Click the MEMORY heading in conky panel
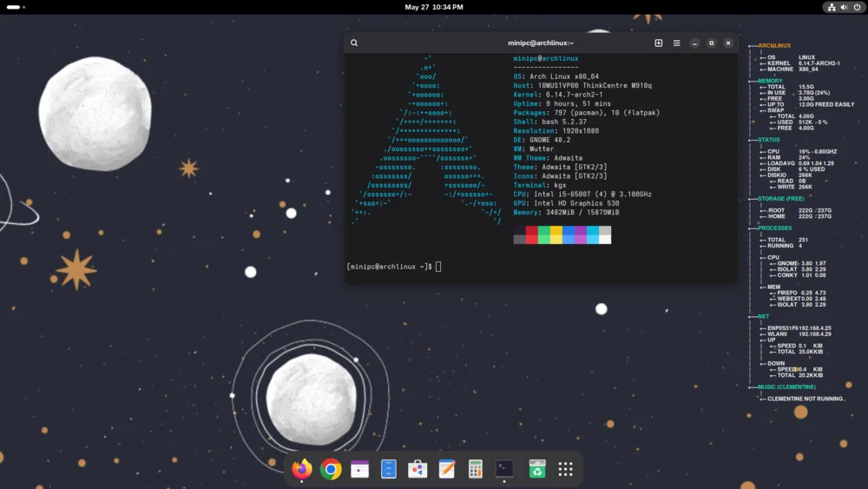 [770, 81]
